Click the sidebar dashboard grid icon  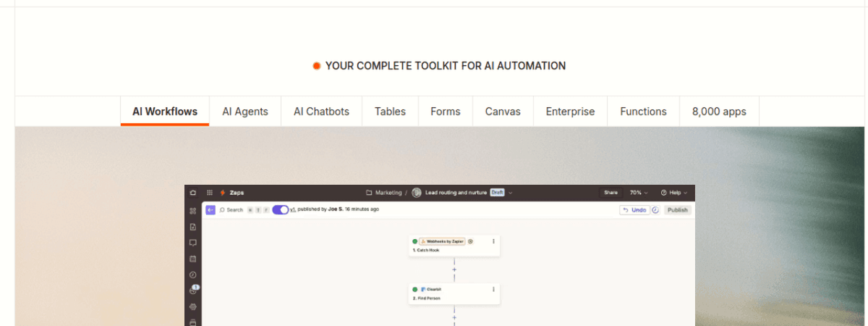click(192, 211)
